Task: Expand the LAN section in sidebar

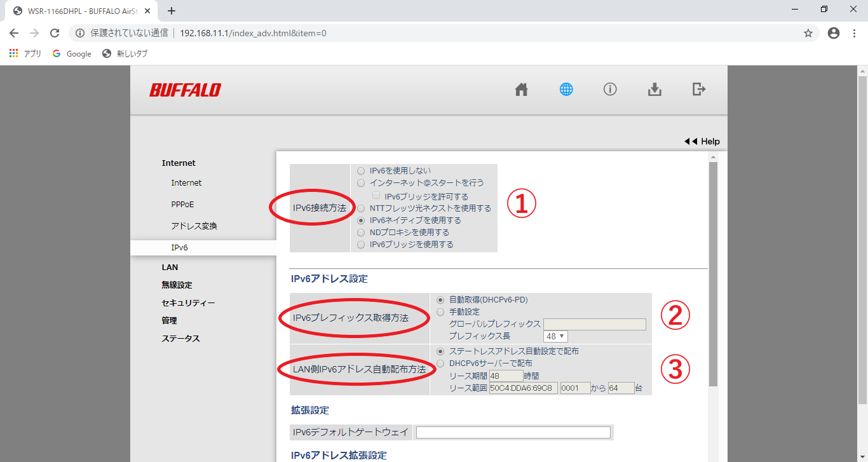Action: coord(170,268)
